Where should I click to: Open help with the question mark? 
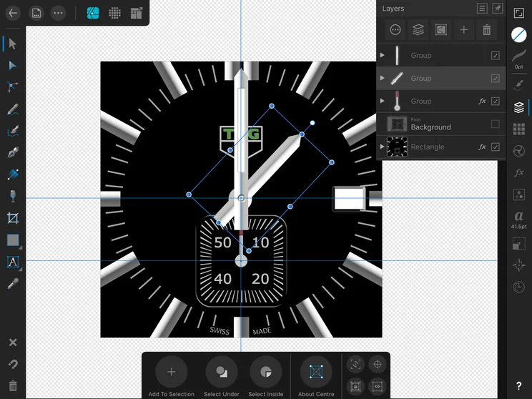(x=518, y=385)
